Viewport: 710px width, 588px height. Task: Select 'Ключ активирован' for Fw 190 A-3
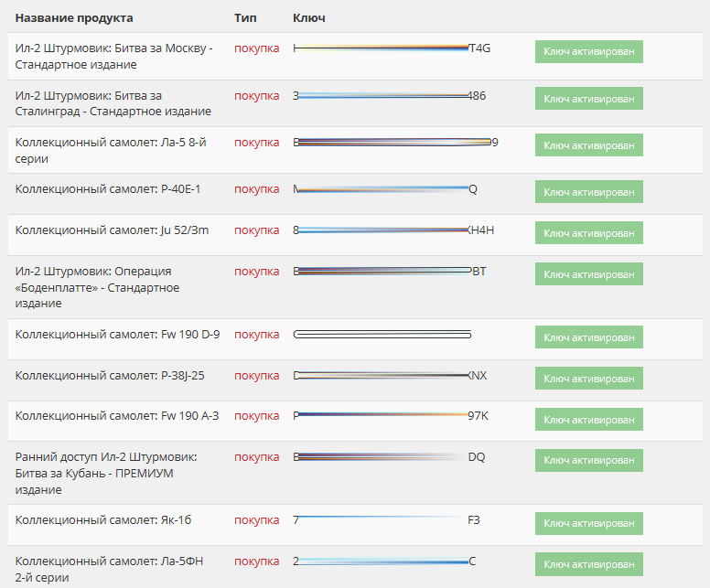(x=588, y=419)
